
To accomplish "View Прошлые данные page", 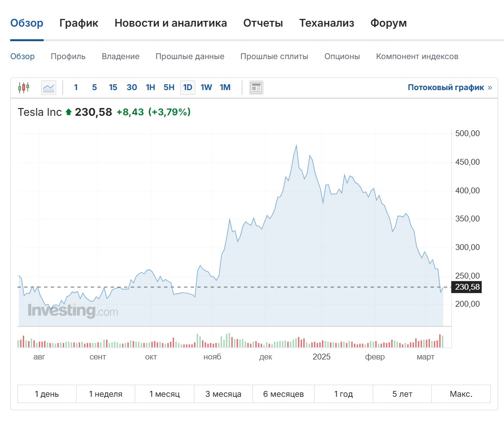I will (x=190, y=57).
